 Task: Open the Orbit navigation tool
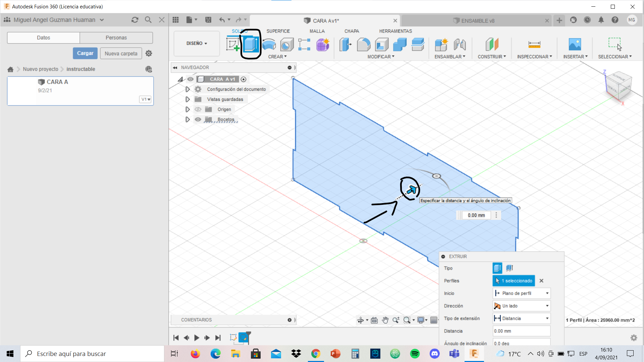coord(361,320)
